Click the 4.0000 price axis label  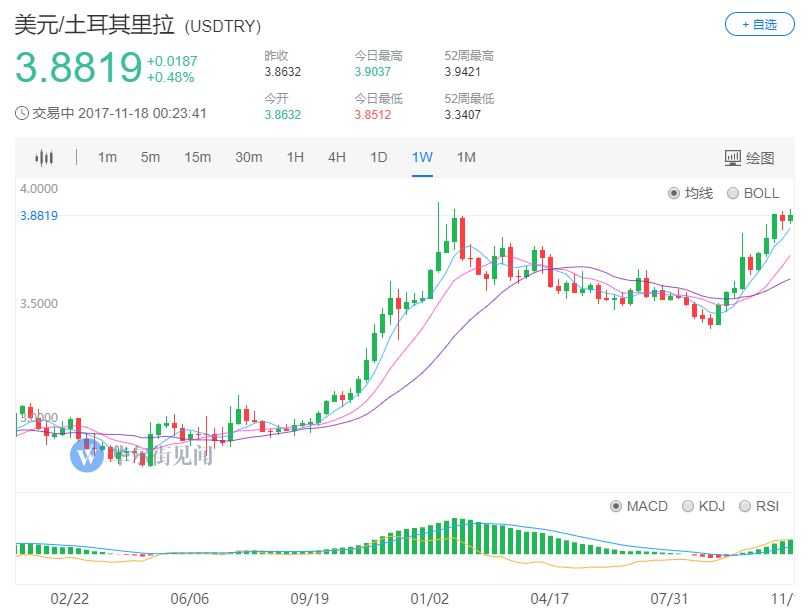(x=39, y=189)
